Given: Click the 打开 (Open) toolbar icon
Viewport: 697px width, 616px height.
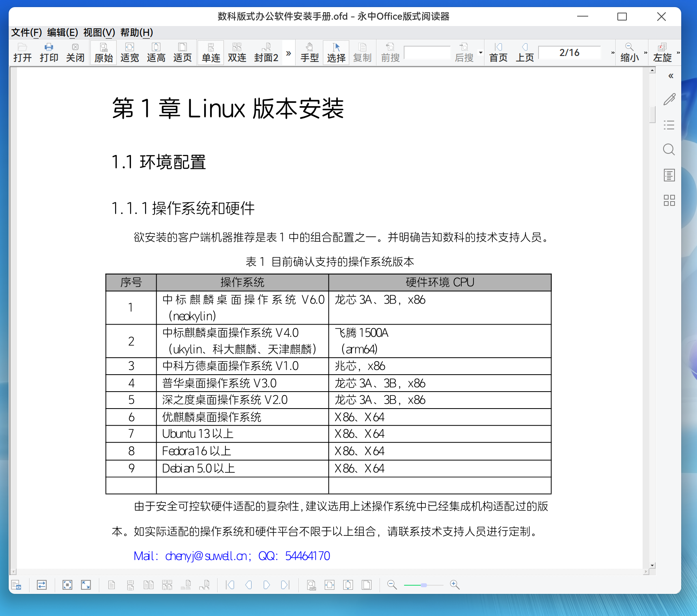Looking at the screenshot, I should click(22, 52).
